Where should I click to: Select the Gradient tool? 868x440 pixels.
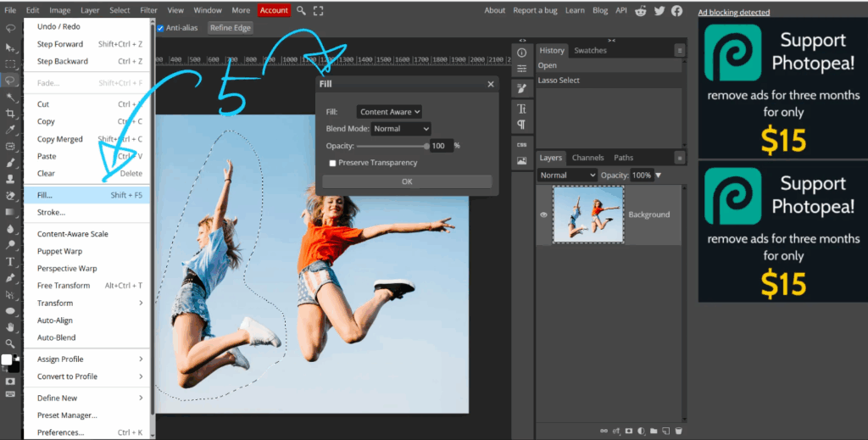click(x=10, y=212)
